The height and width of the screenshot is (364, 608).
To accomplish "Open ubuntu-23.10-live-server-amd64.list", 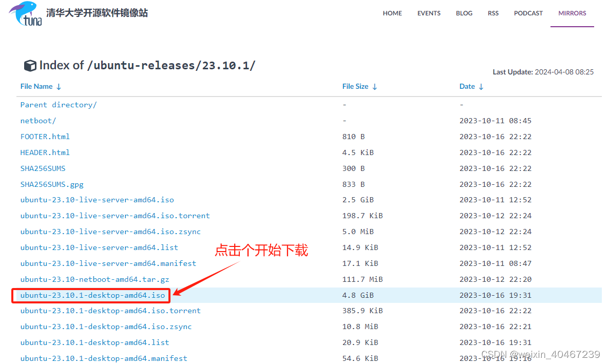I will (99, 247).
